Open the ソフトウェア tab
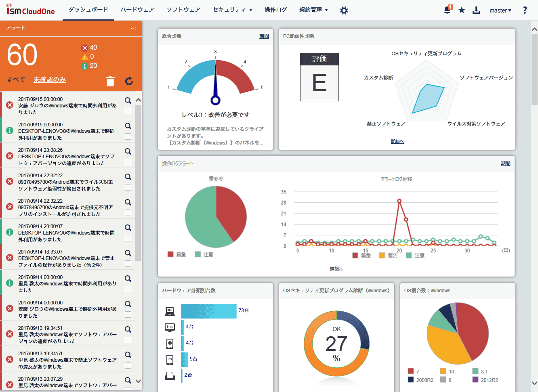 point(183,10)
